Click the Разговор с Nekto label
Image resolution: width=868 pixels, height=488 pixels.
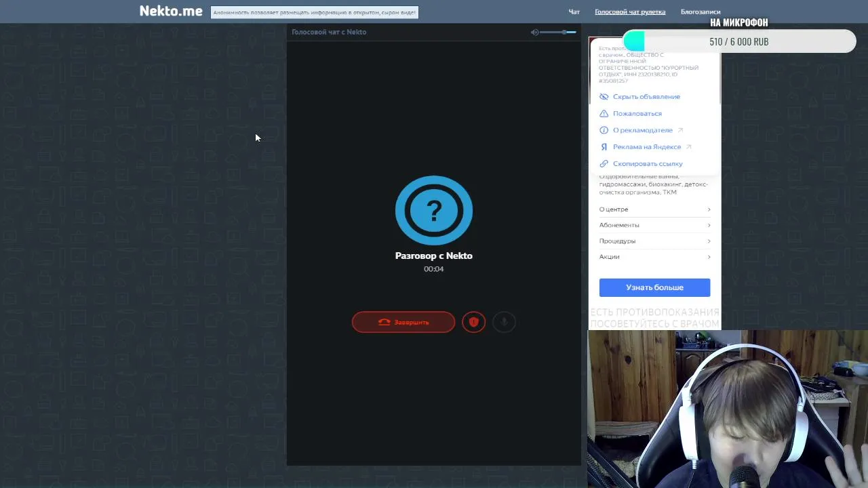[434, 256]
